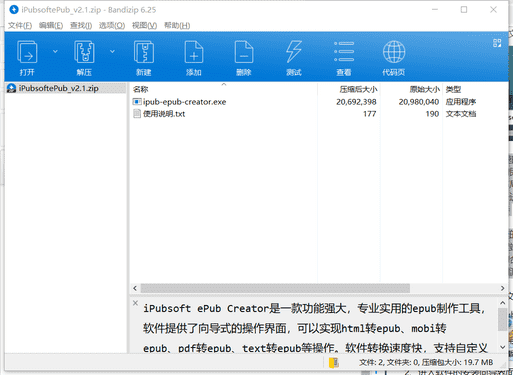The height and width of the screenshot is (375, 513).
Task: Click the grid layout icon in toolbar corner
Action: click(x=497, y=43)
